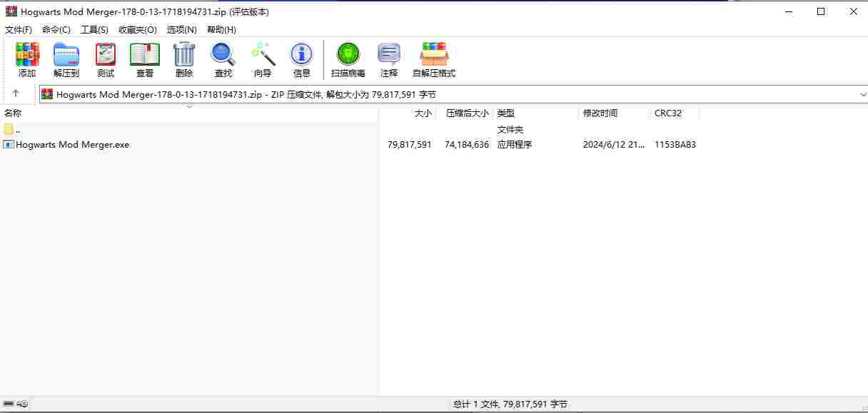Click the WinRAR title bar app icon
This screenshot has height=413, width=868.
(11, 11)
